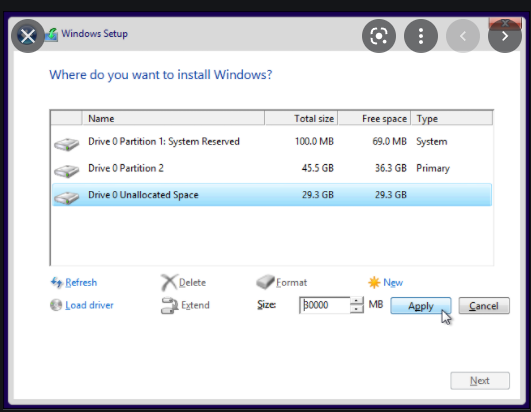Sort by the Type column header
531x412 pixels.
tap(452, 118)
